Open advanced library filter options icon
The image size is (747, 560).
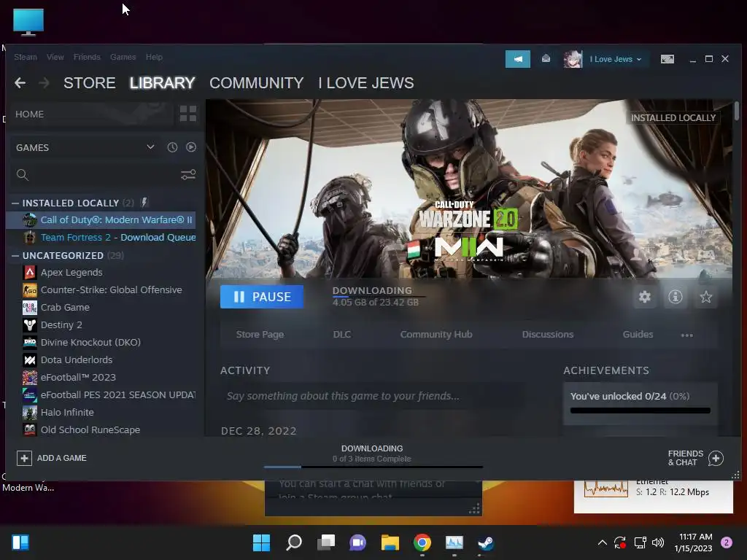coord(188,175)
